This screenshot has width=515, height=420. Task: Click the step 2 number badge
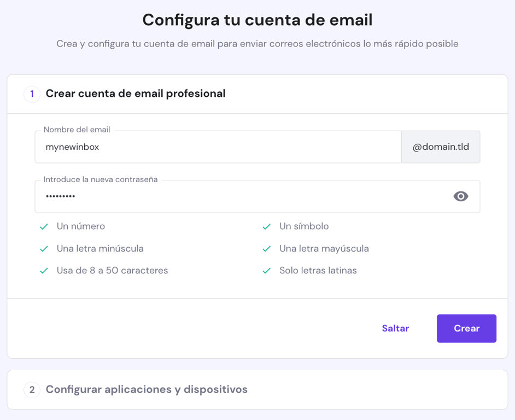pos(32,390)
